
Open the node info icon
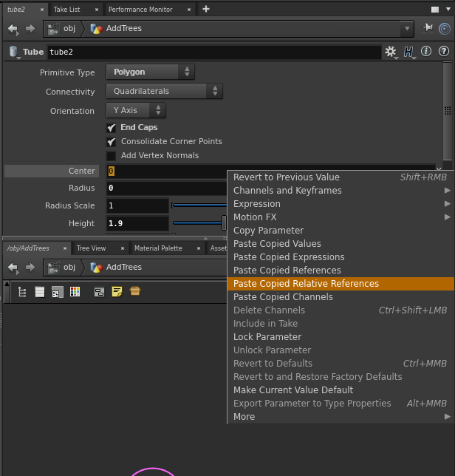pos(426,51)
